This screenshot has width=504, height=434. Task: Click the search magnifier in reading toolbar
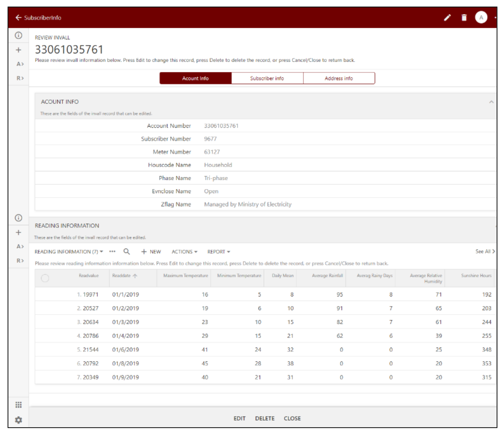pyautogui.click(x=127, y=251)
